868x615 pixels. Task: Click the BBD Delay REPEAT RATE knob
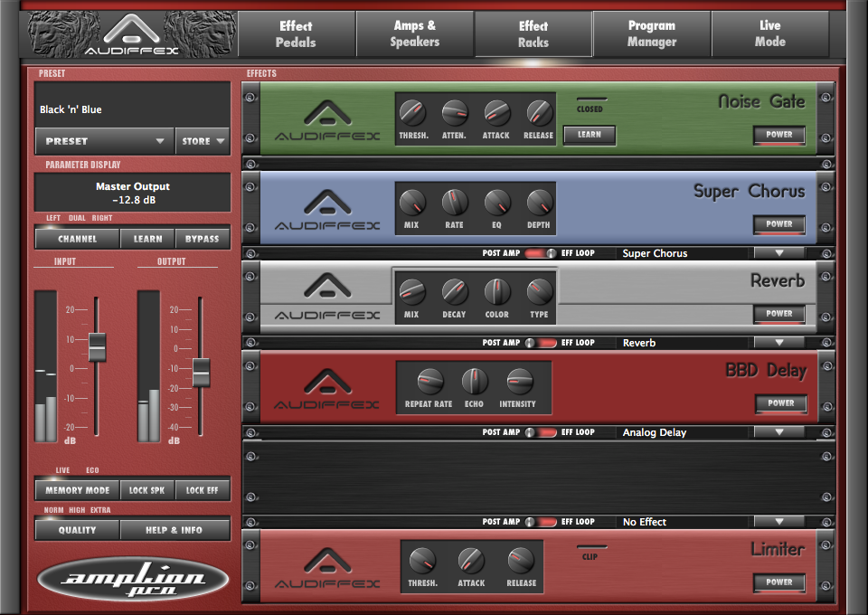coord(429,382)
